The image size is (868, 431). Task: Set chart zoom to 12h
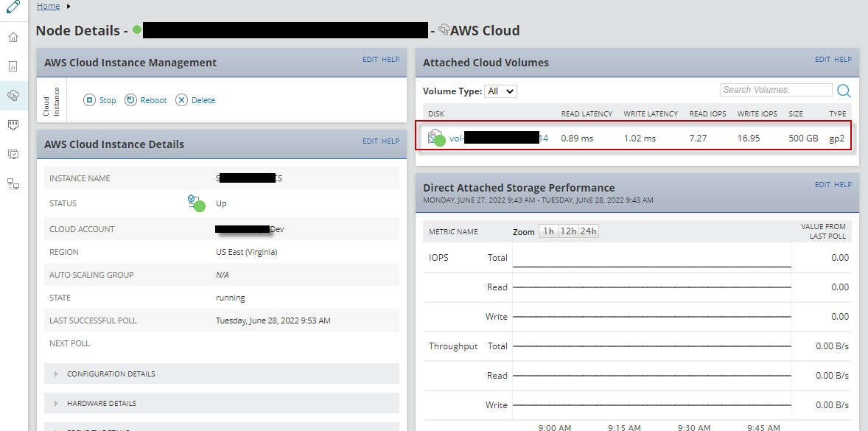568,231
